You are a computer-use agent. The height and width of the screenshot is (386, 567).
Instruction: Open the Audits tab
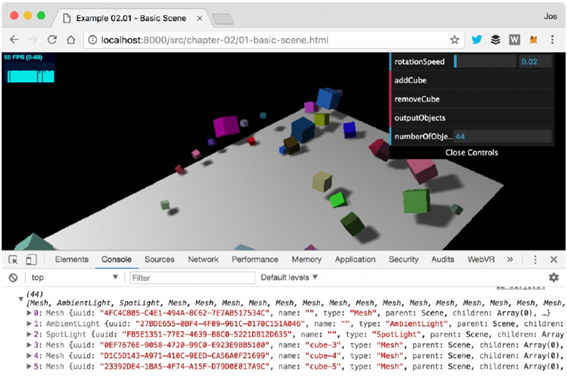(x=443, y=259)
